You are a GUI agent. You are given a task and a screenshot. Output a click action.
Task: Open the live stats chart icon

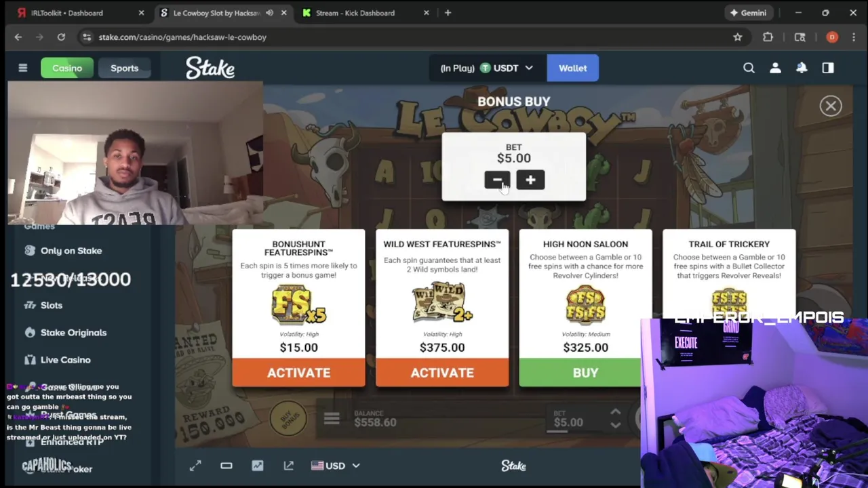(258, 466)
